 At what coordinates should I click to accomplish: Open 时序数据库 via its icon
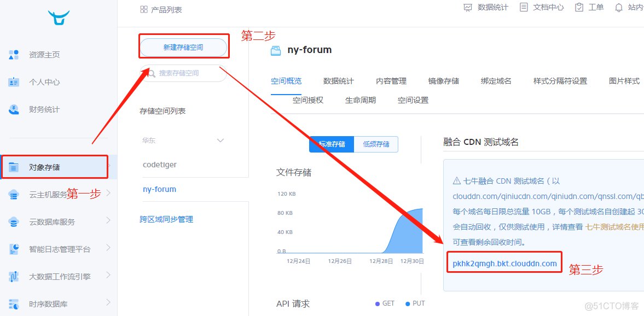coord(14,304)
